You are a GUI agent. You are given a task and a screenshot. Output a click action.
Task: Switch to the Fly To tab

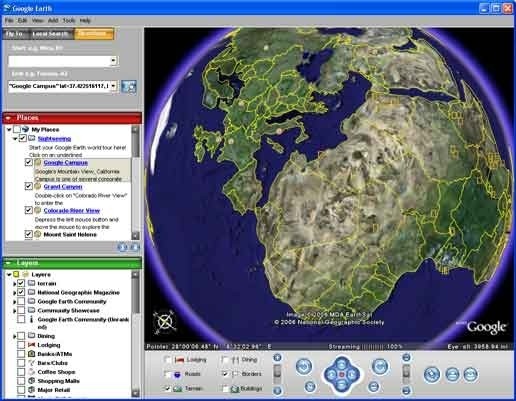pos(14,34)
